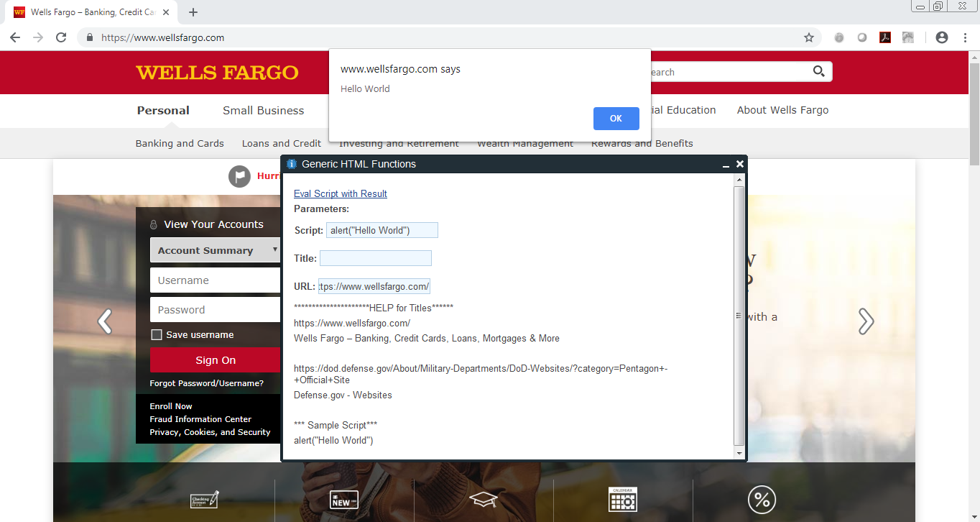Image resolution: width=980 pixels, height=522 pixels.
Task: Click the red Sign On button
Action: (x=215, y=360)
